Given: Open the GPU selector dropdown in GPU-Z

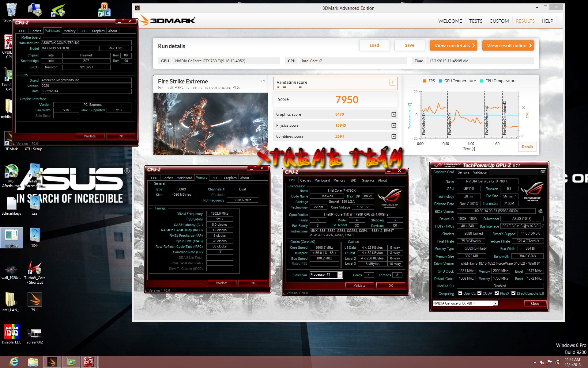Looking at the screenshot, I should [x=496, y=303].
